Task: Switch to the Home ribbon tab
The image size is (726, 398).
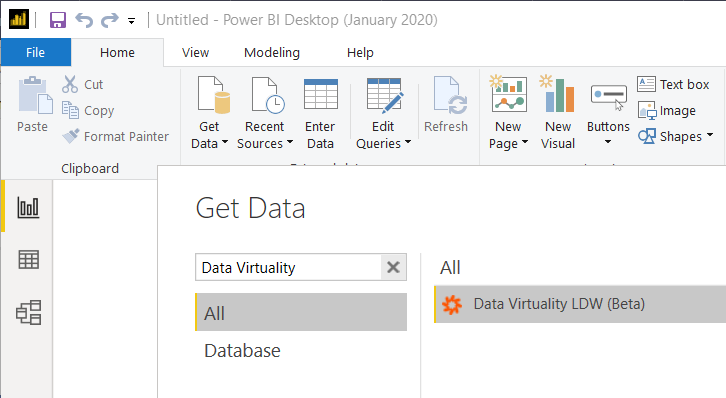Action: tap(117, 52)
